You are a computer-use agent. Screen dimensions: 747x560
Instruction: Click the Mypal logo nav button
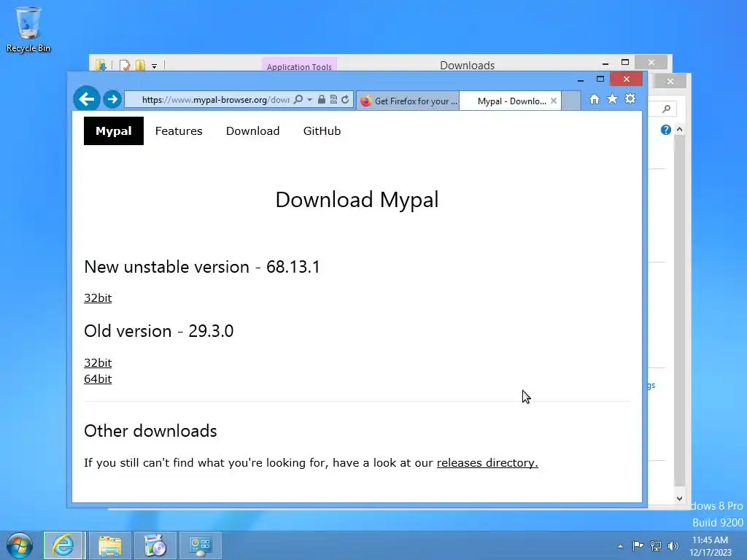pos(113,131)
